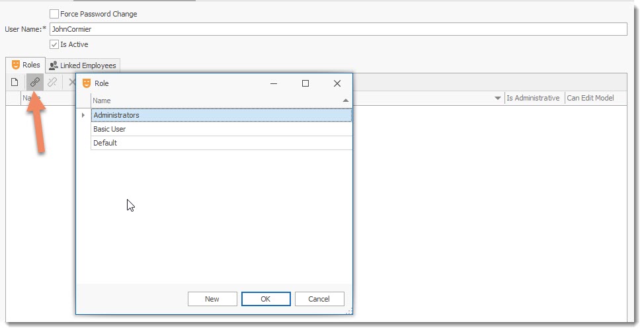Expand the Administrators row indicator arrow
The image size is (644, 332).
[83, 115]
